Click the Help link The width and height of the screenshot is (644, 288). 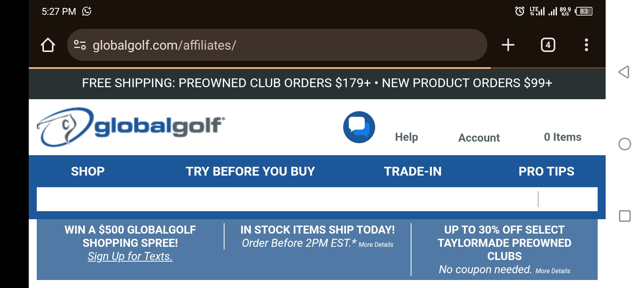(x=406, y=137)
